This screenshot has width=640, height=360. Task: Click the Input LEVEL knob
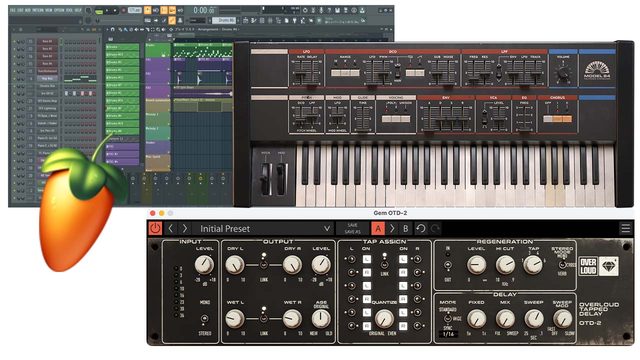click(x=204, y=264)
